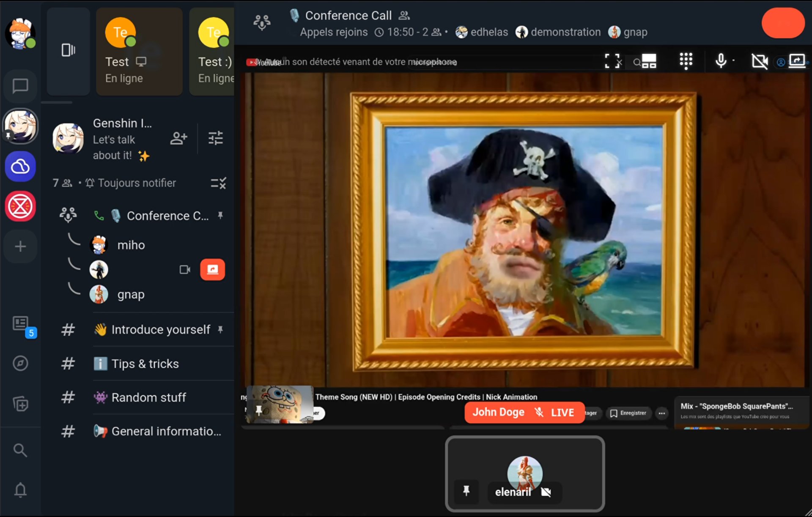The height and width of the screenshot is (517, 812).
Task: Click gnap in the call header
Action: click(x=628, y=32)
